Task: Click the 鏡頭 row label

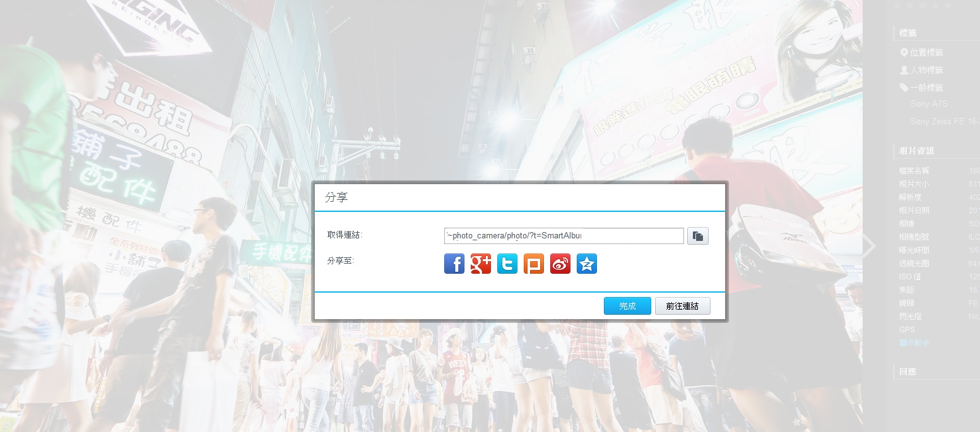Action: click(x=907, y=303)
